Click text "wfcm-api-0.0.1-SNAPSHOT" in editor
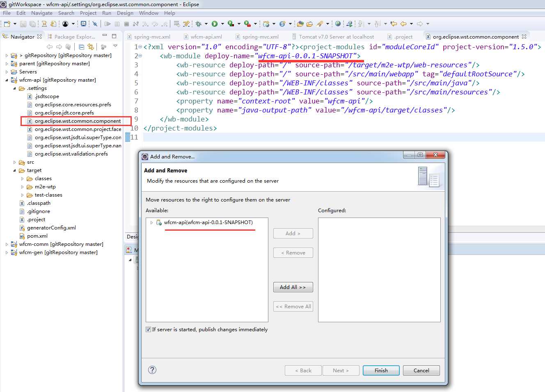 (305, 56)
